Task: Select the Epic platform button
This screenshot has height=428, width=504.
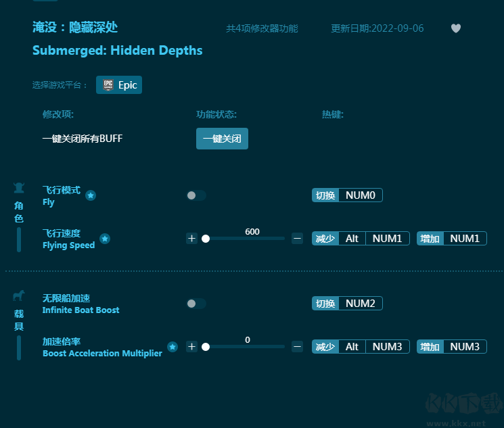Action: (119, 85)
